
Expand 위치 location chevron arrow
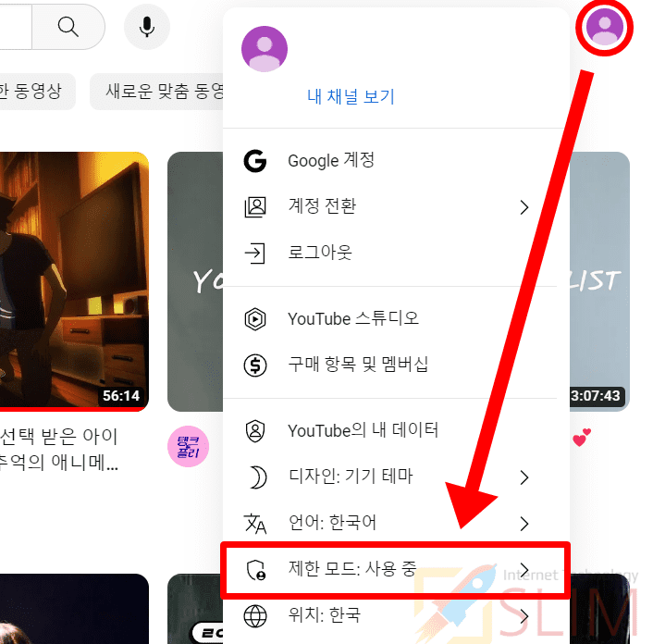tap(524, 616)
